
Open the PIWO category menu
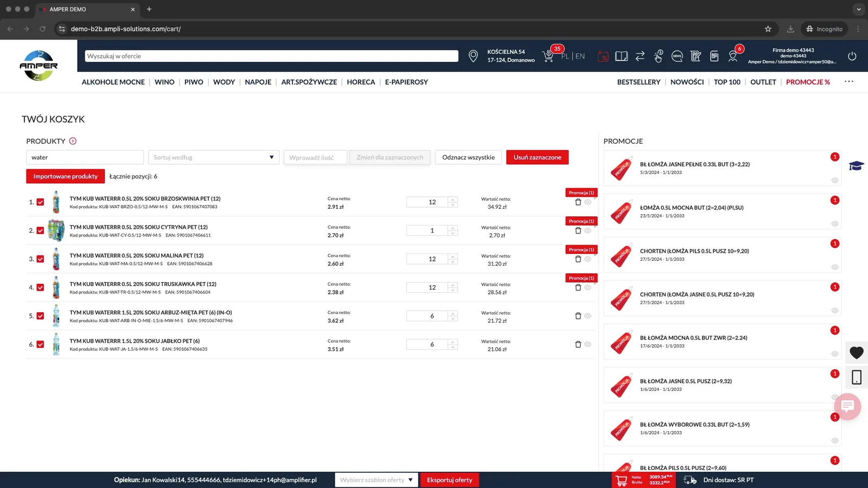[x=194, y=82]
